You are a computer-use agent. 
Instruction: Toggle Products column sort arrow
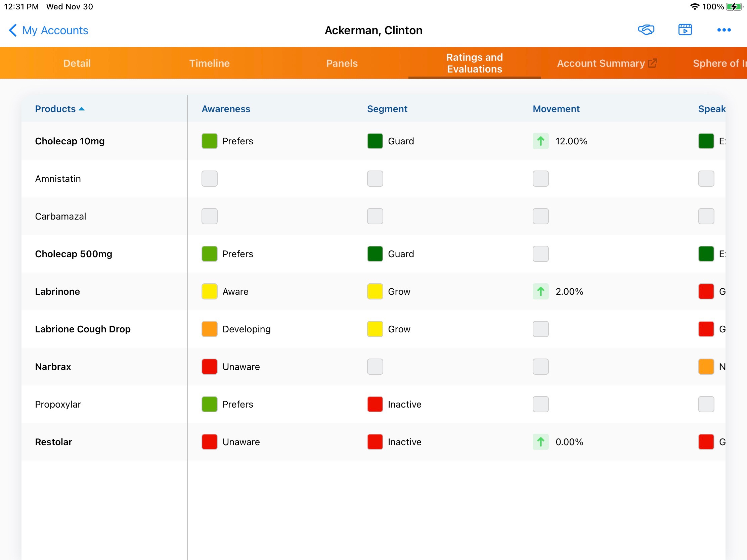point(81,109)
